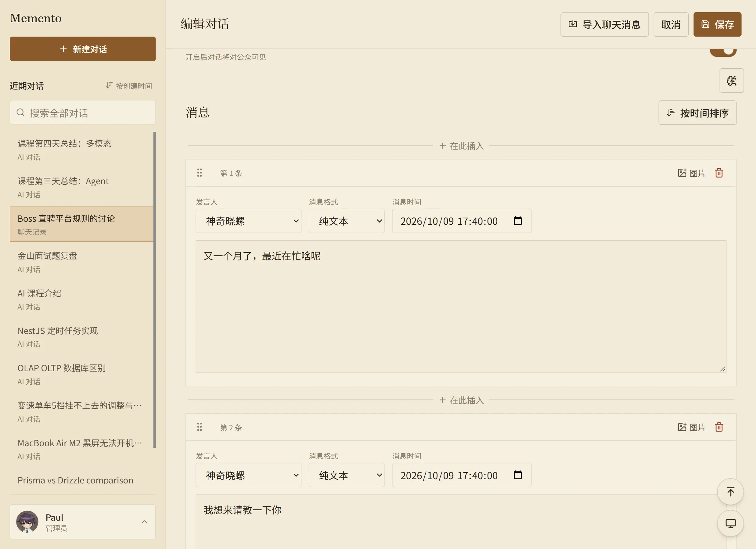
Task: Insert message between 第 1 条 and 第 2 条
Action: point(461,400)
